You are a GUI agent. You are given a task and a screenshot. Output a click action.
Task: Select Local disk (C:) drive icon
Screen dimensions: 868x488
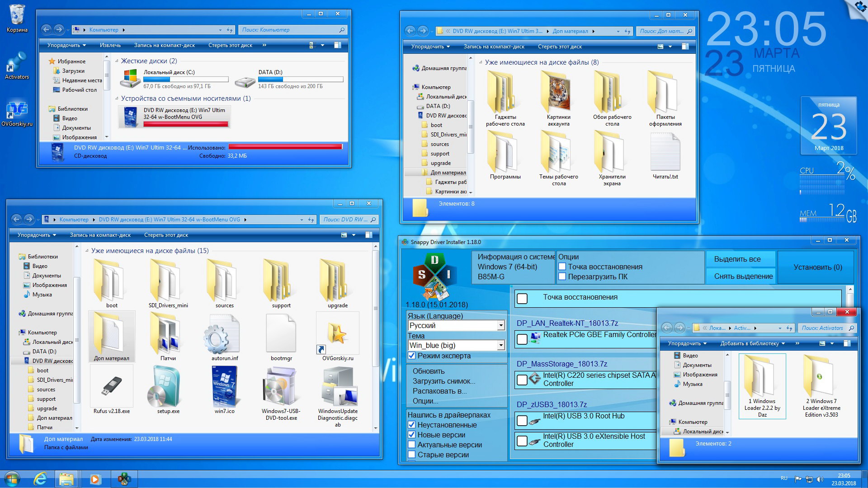coord(130,79)
